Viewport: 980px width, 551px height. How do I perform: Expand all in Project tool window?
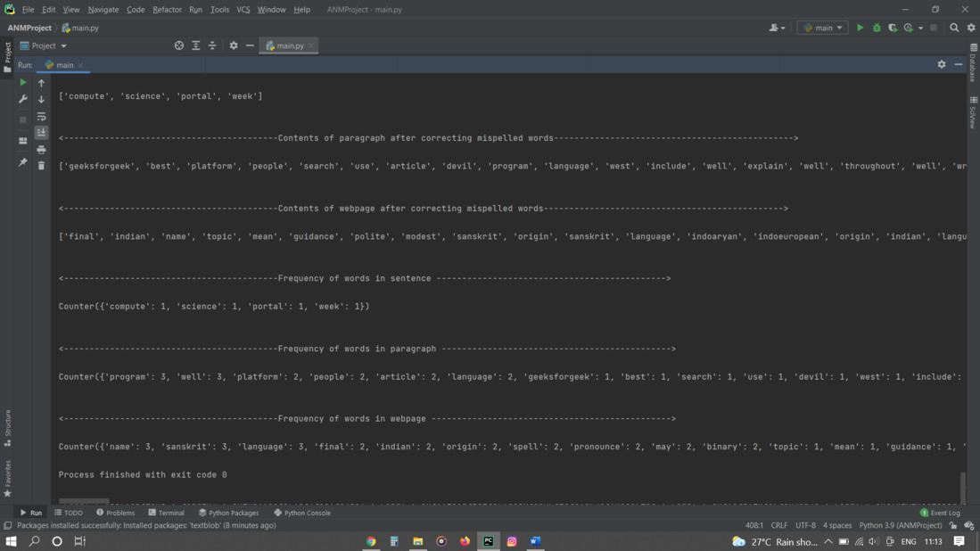[x=195, y=45]
